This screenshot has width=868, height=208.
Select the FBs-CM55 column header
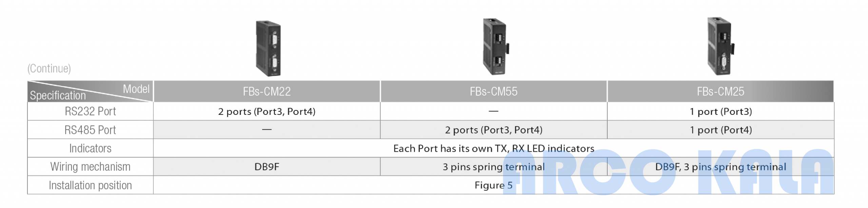click(x=494, y=91)
